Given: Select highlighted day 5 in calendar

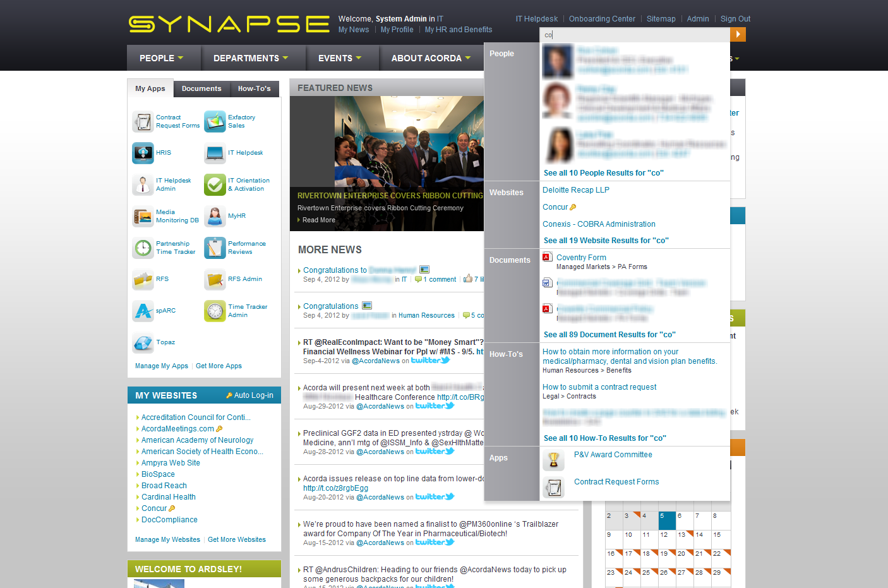Looking at the screenshot, I should coord(667,520).
